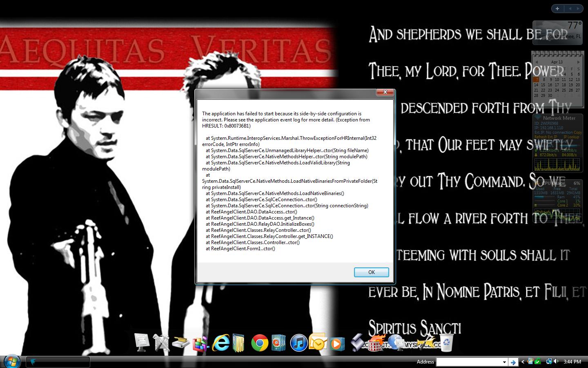The height and width of the screenshot is (368, 588).
Task: Go to previous month in calendar gadget
Action: (537, 62)
